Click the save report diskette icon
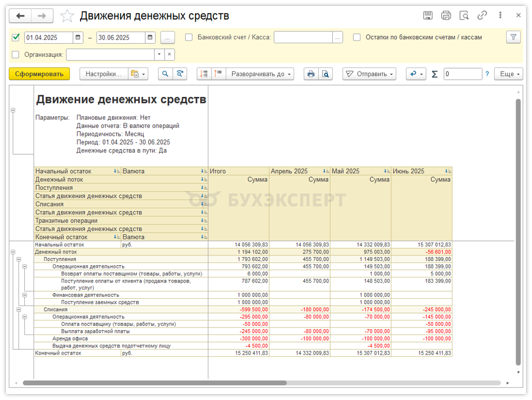532x400 pixels. [428, 16]
